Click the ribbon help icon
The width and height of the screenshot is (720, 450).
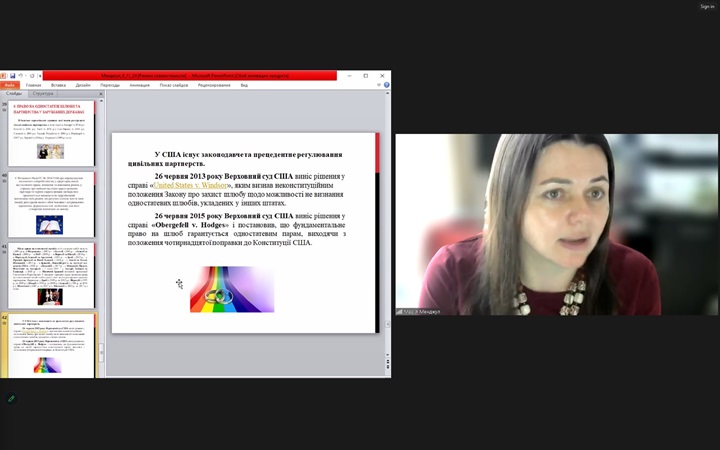pos(386,85)
